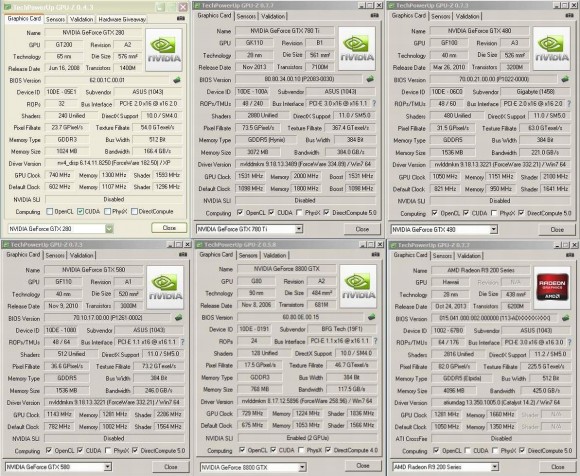Viewport: 580px width, 476px height.
Task: Click BIOS save chip icon in GTX 280 window
Action: (177, 80)
